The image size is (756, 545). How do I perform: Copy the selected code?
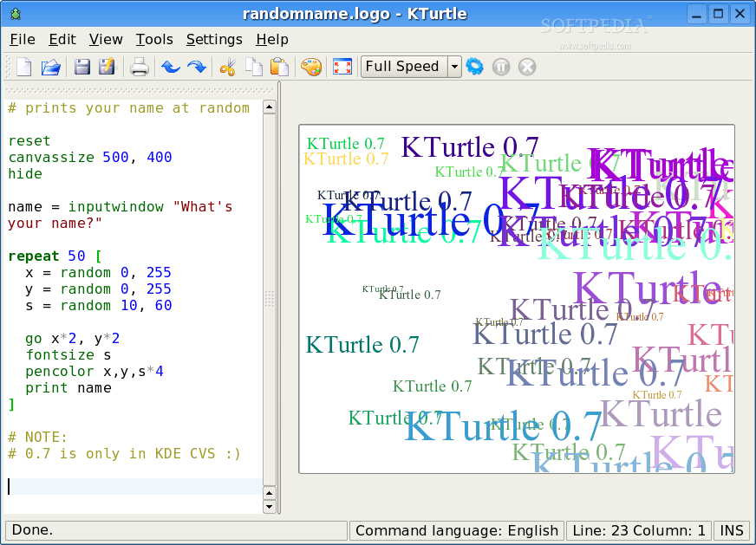point(252,66)
